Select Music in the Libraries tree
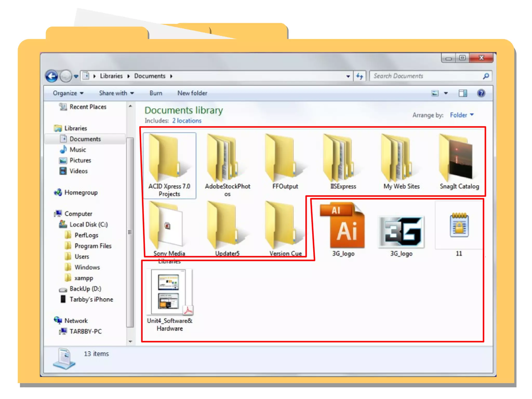This screenshot has height=399, width=532. [77, 150]
